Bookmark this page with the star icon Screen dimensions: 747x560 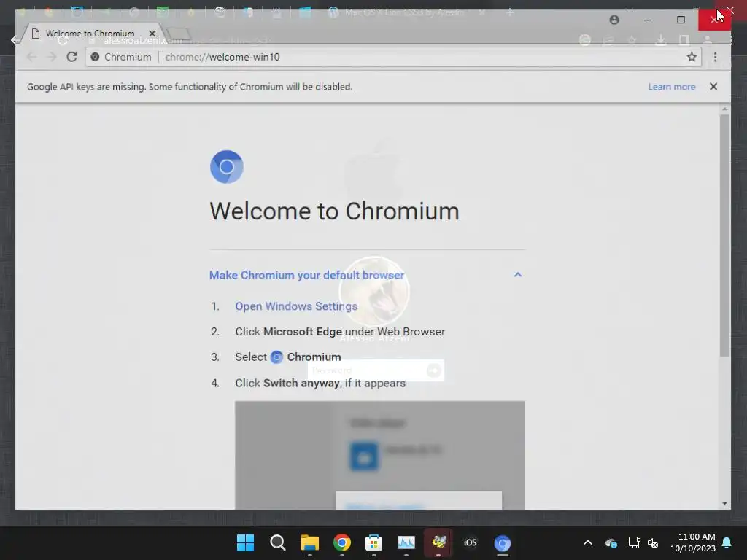(692, 57)
